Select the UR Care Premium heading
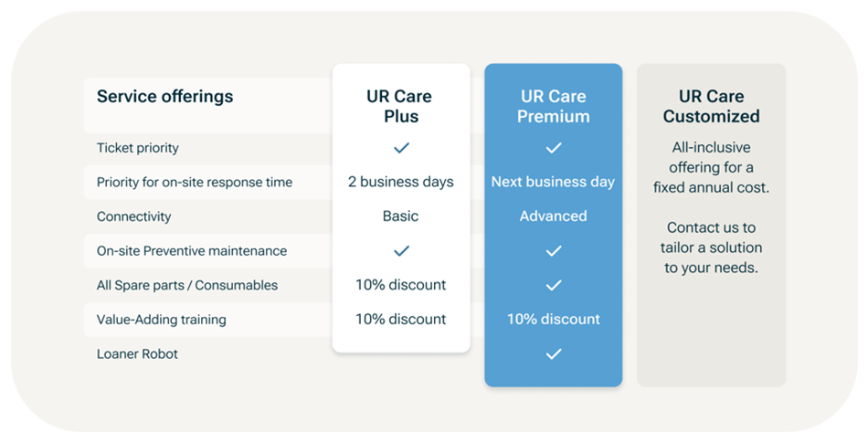The width and height of the screenshot is (868, 442). 554,106
